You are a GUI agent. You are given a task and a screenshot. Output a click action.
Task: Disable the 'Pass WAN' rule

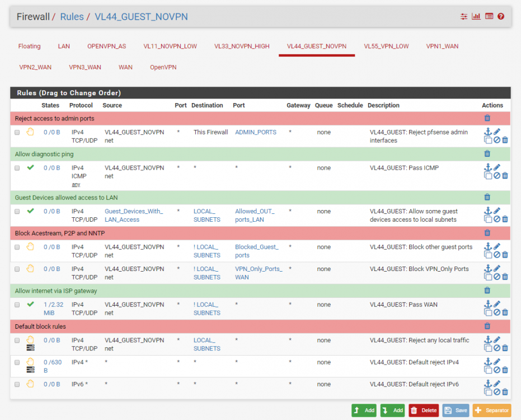[x=497, y=312]
